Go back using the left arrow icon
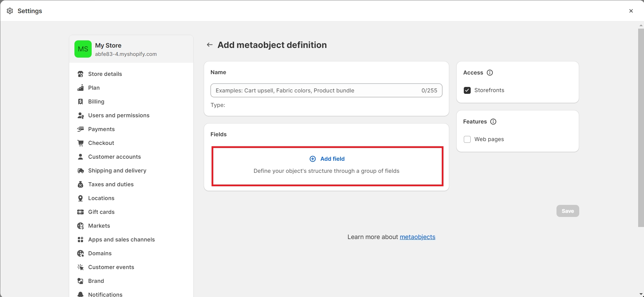644x297 pixels. coord(209,45)
